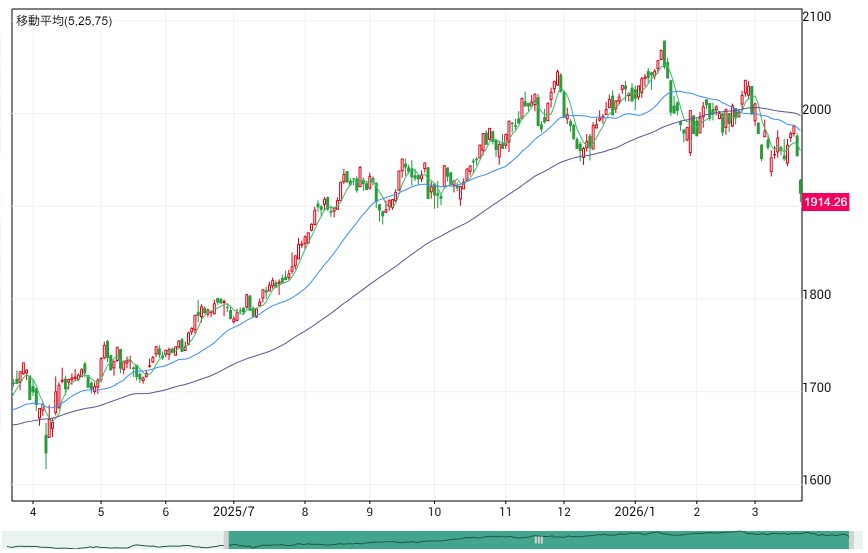Click the month 12 label on time axis
The image size is (868, 553).
click(564, 511)
